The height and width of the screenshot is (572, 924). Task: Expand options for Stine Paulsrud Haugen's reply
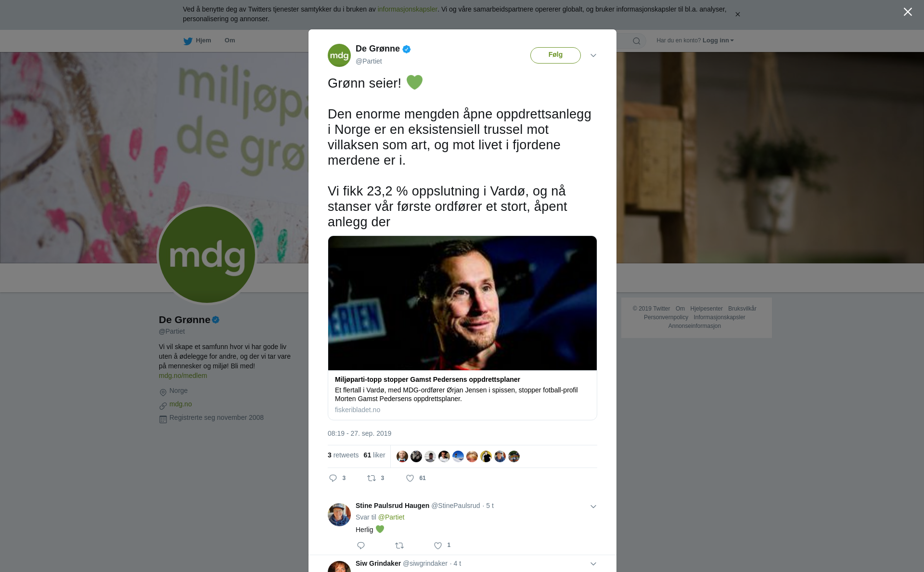tap(593, 507)
